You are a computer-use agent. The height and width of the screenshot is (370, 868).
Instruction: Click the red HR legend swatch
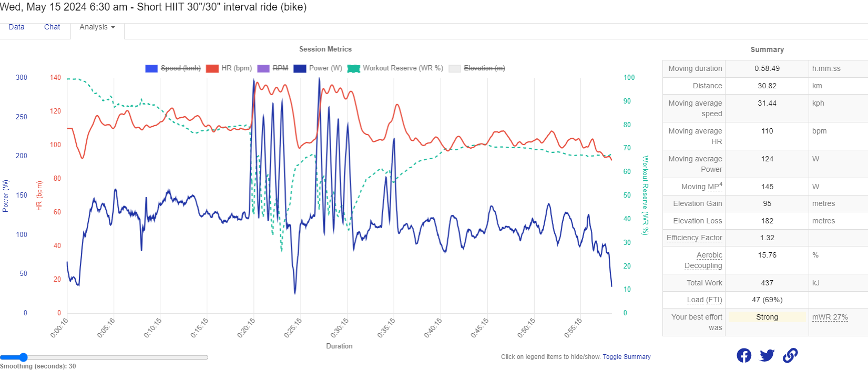(x=212, y=68)
